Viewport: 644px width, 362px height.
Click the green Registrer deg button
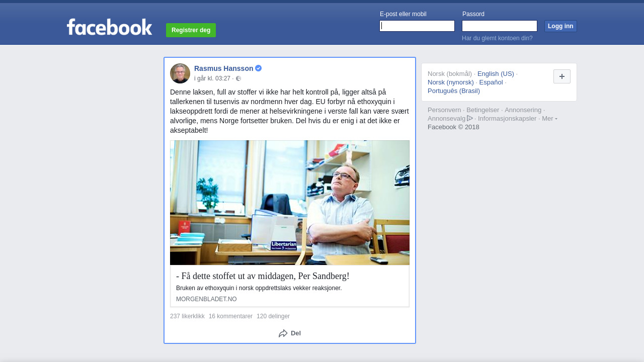click(x=191, y=30)
